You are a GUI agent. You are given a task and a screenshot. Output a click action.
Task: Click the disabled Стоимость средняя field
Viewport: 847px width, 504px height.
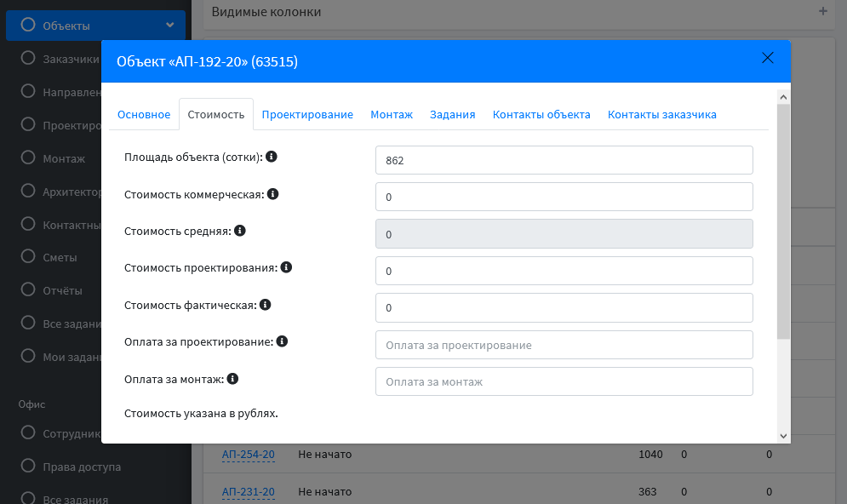(564, 234)
